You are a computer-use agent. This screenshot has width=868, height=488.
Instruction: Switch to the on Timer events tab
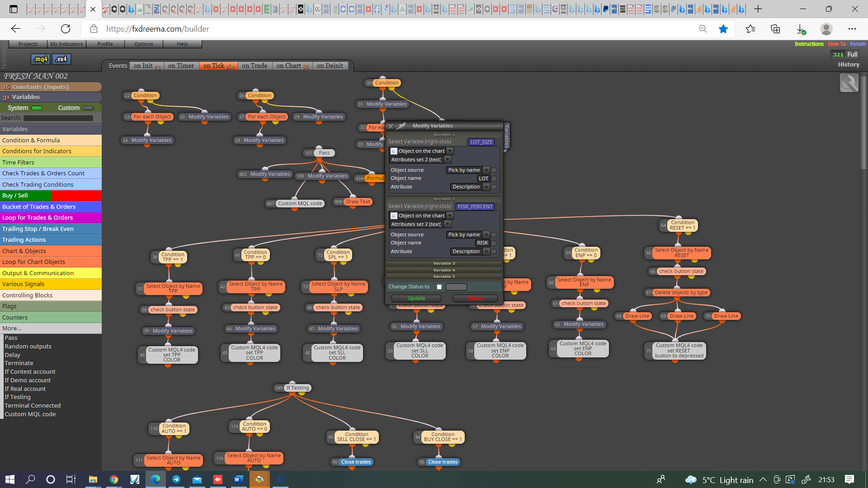(x=181, y=66)
